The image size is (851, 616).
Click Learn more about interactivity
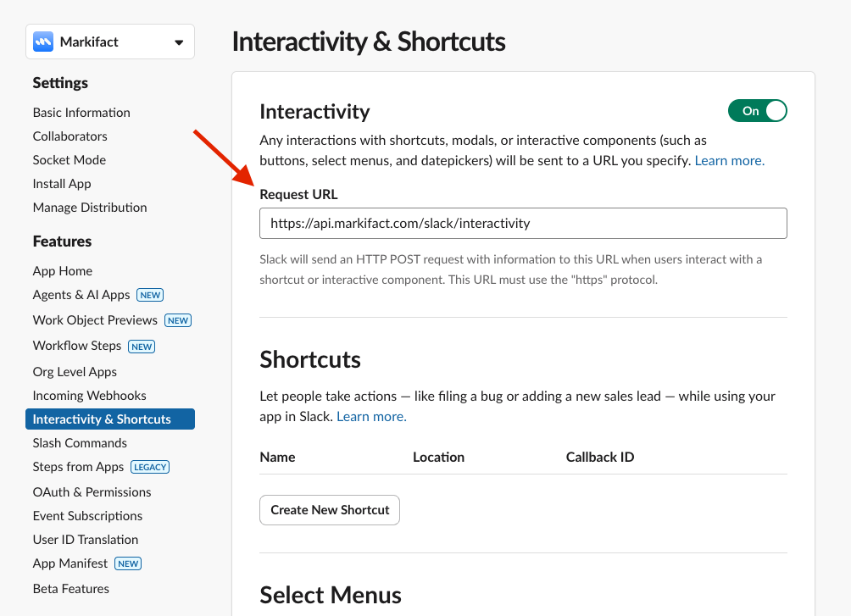[x=728, y=160]
